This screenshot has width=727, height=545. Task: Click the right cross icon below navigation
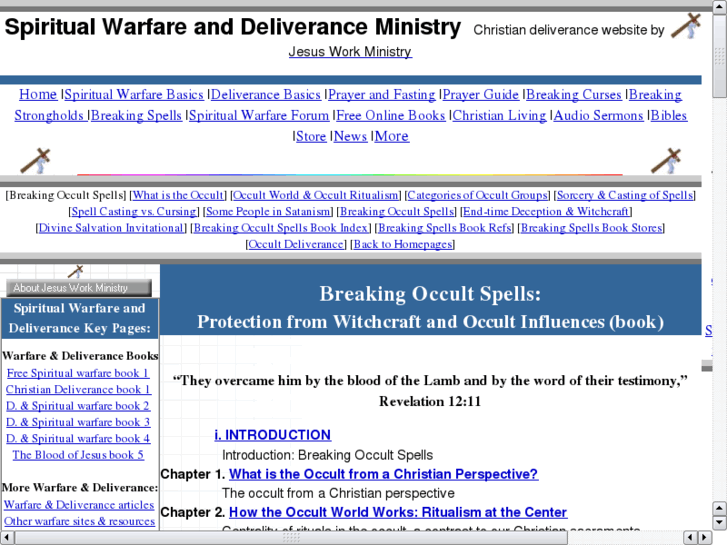click(666, 161)
